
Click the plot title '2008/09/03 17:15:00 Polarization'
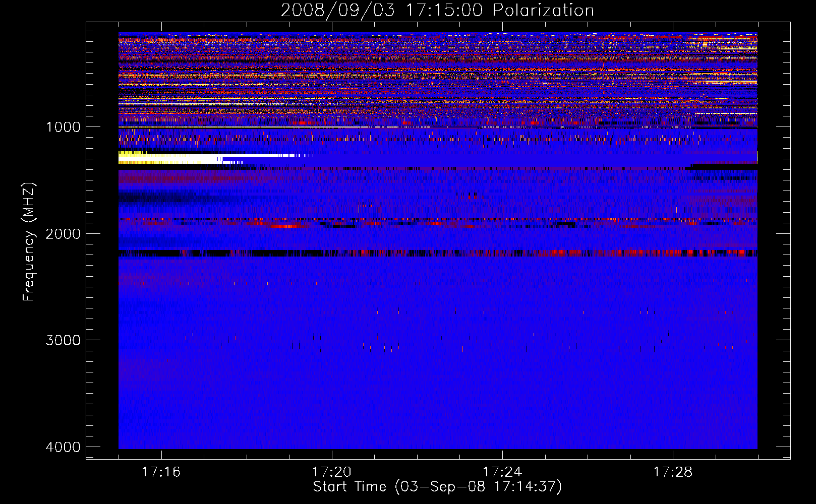pos(437,10)
